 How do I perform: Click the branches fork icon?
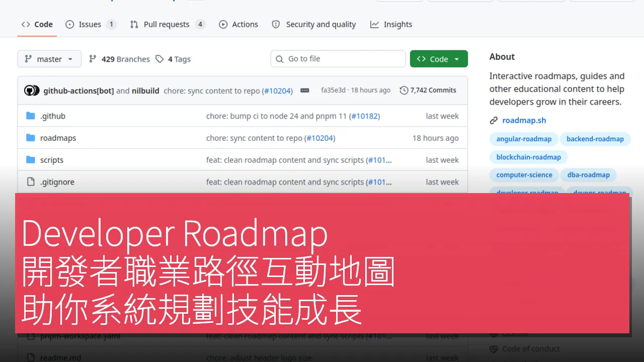(x=93, y=59)
